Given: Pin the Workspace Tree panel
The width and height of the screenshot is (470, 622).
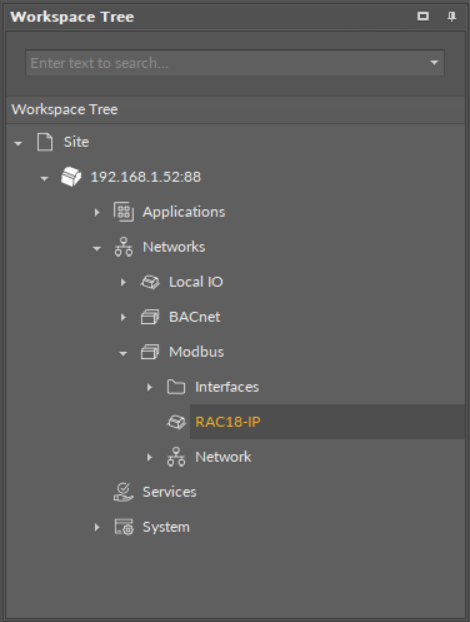Looking at the screenshot, I should 451,17.
